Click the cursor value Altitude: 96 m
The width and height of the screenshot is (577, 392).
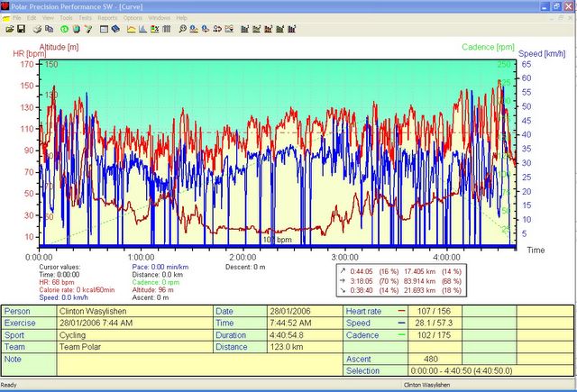[x=152, y=290]
